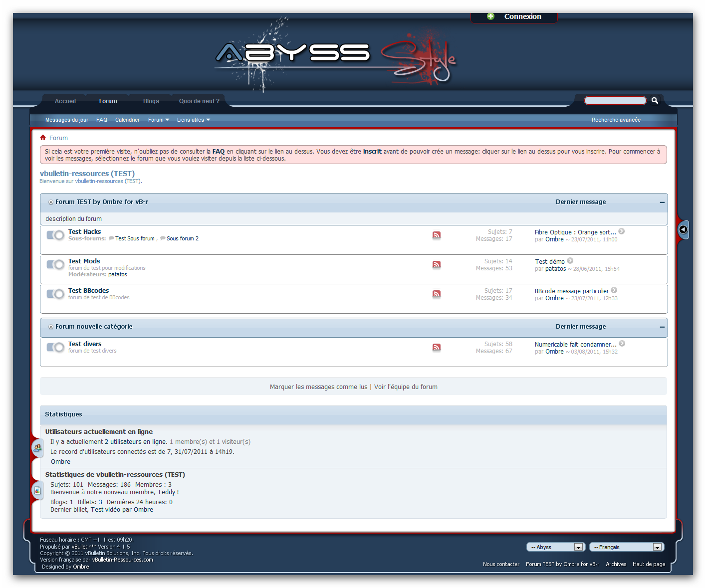Viewport: 706px width, 588px height.
Task: Click the Nous contacter footer link
Action: 501,564
